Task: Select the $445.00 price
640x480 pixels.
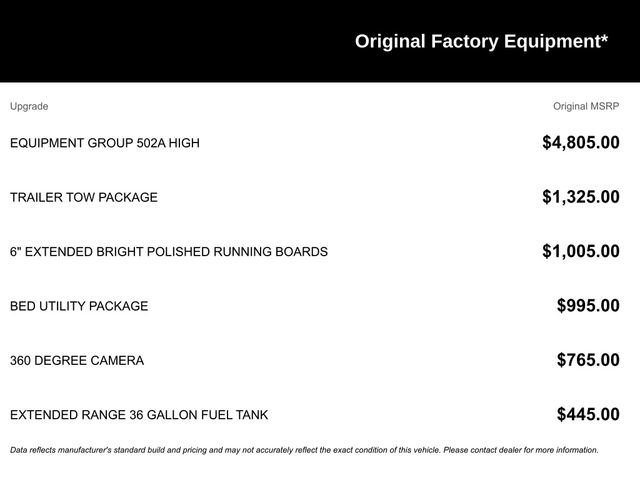Action: 588,414
